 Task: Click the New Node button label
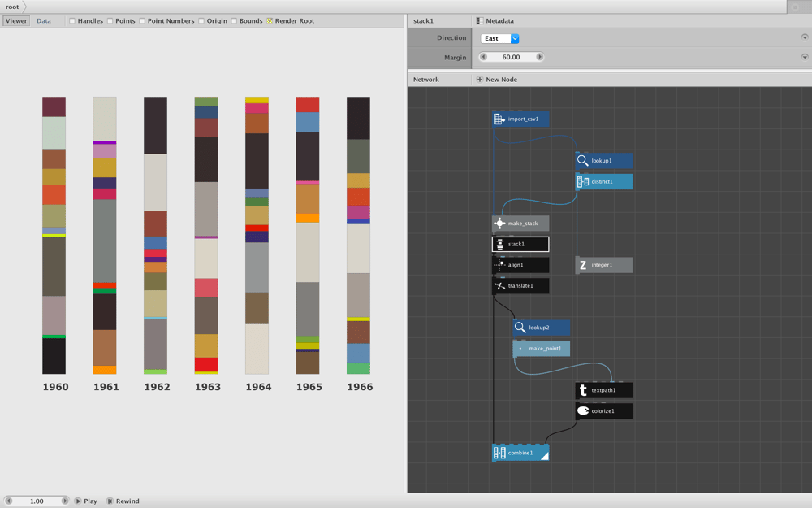tap(501, 80)
